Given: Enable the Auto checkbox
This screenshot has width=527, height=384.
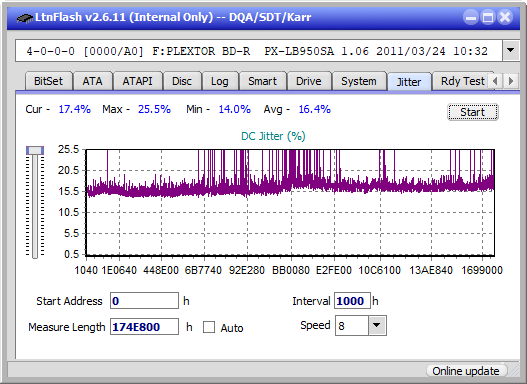Looking at the screenshot, I should click(209, 327).
